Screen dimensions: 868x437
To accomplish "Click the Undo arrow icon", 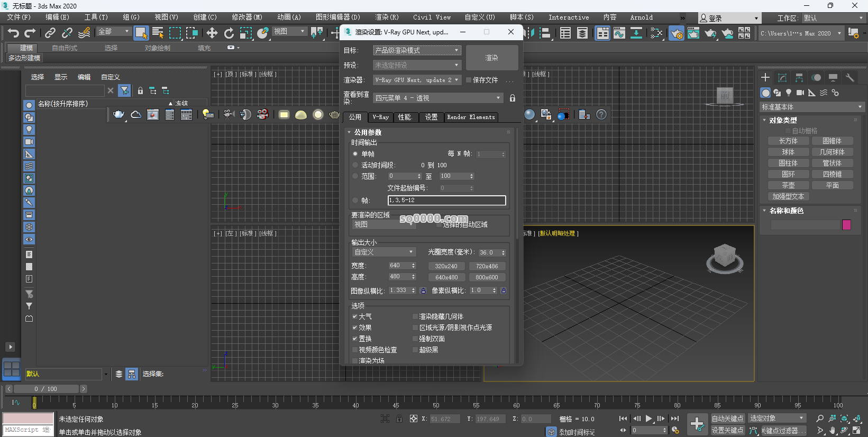I will coord(13,33).
